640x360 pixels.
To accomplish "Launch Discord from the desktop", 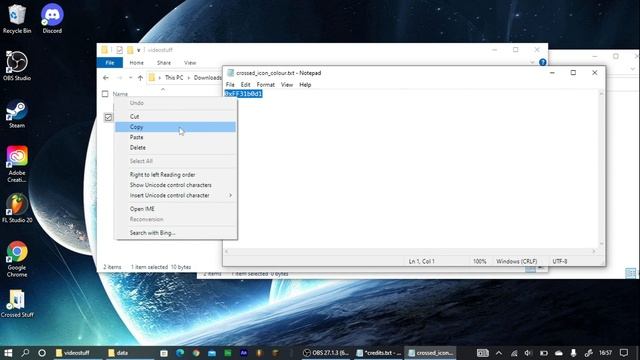I will click(52, 18).
